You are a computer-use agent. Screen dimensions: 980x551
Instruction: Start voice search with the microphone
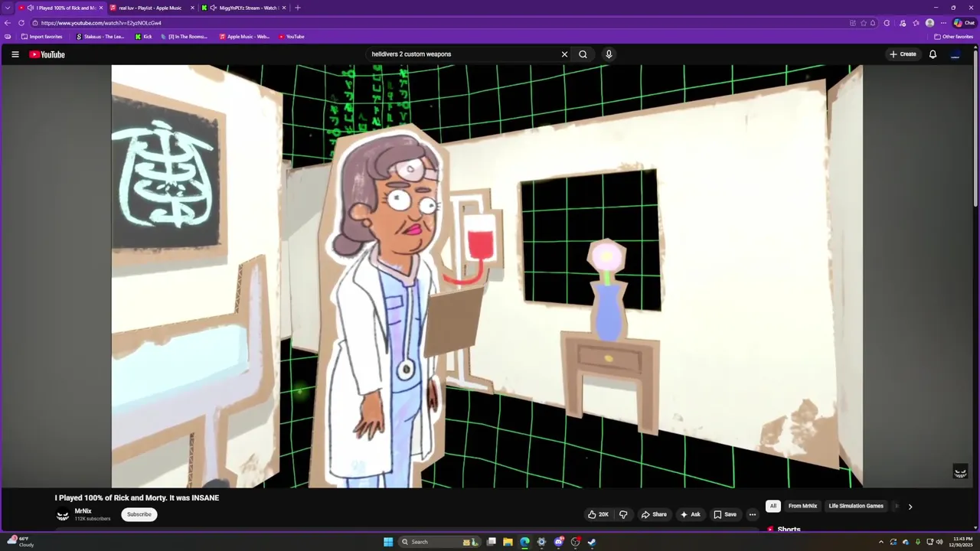[x=609, y=54]
